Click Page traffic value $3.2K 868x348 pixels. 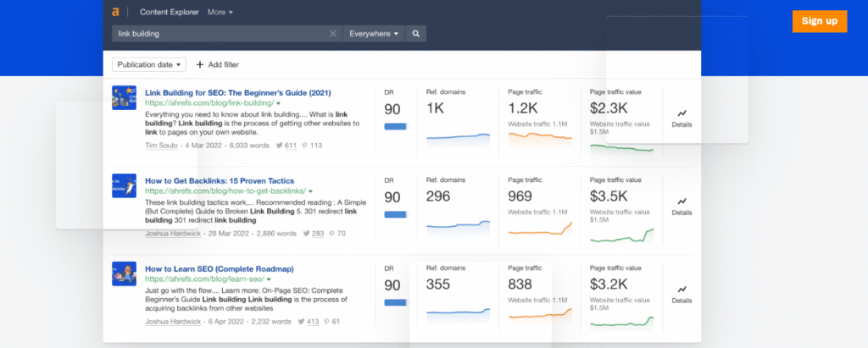pos(609,284)
